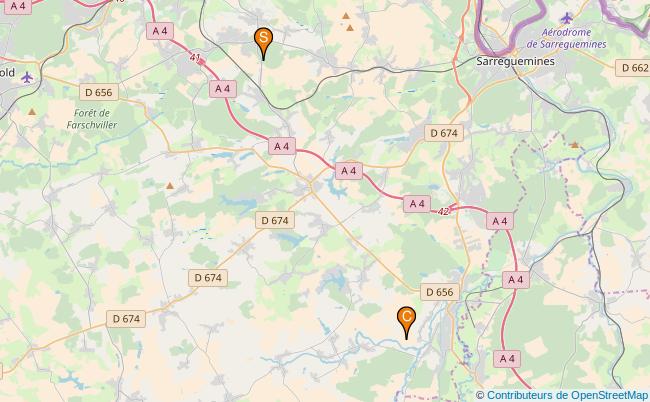Click the D 674 shield south of Sarreguemines
The height and width of the screenshot is (402, 650).
click(x=444, y=133)
